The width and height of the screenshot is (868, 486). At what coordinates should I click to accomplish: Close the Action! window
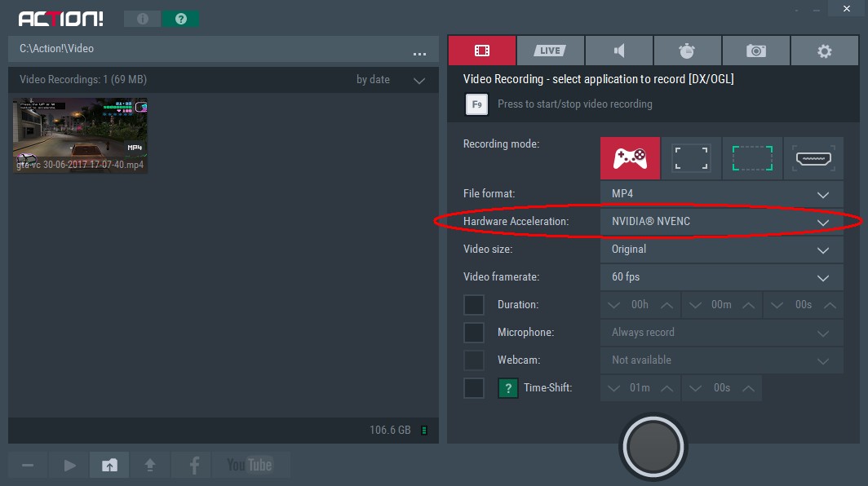847,8
